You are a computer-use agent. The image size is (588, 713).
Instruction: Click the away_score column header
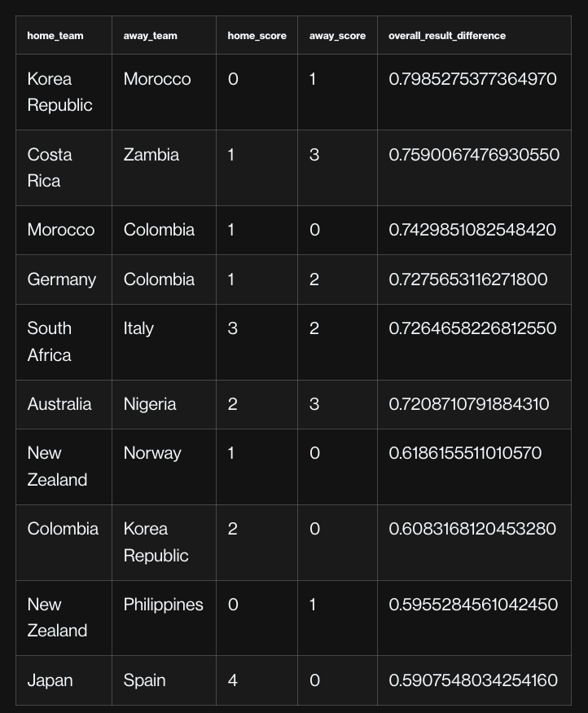click(337, 36)
